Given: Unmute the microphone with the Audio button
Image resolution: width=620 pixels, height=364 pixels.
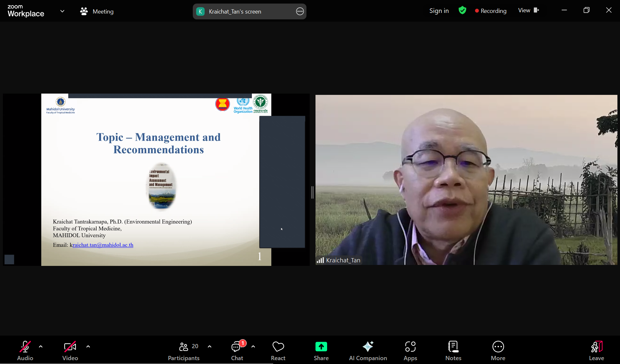Looking at the screenshot, I should pos(25,350).
